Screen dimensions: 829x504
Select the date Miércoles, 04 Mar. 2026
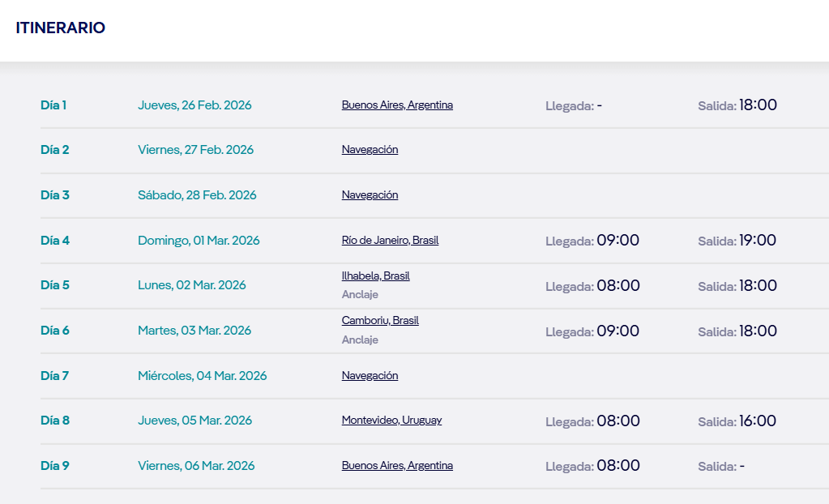(202, 376)
